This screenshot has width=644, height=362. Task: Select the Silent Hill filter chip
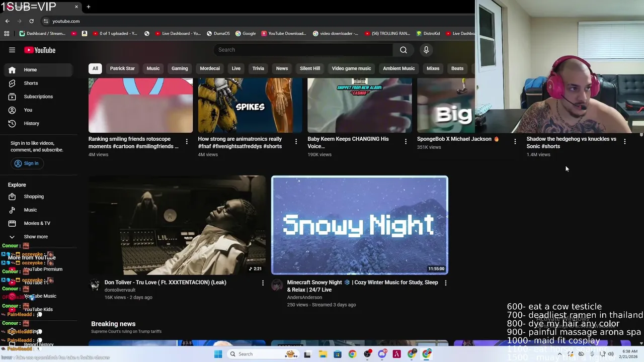[310, 68]
